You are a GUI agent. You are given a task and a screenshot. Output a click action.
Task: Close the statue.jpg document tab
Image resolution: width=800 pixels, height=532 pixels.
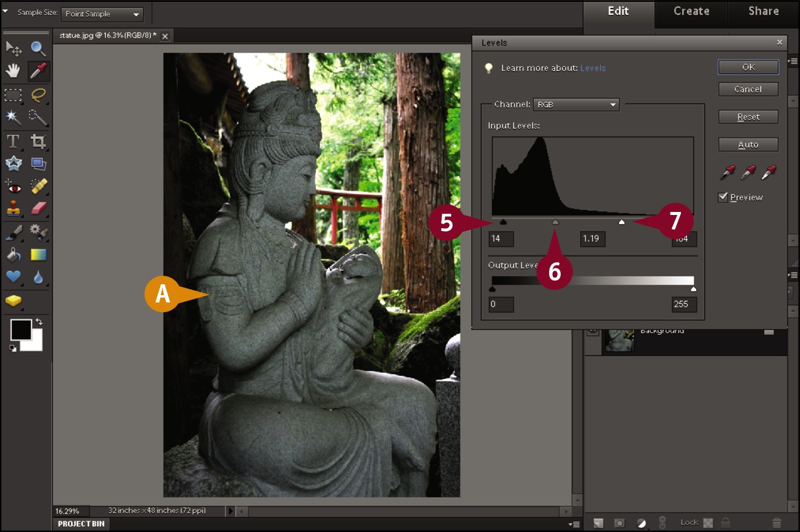point(165,36)
